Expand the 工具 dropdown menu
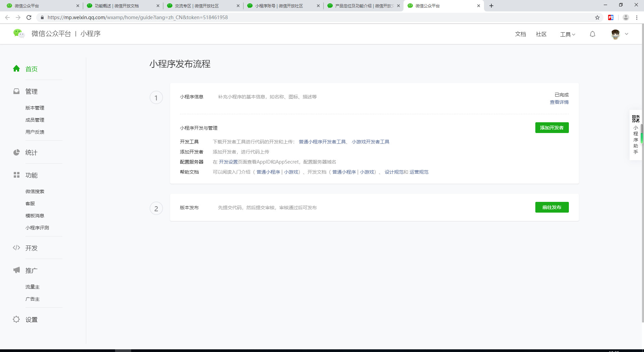The image size is (644, 352). (568, 34)
